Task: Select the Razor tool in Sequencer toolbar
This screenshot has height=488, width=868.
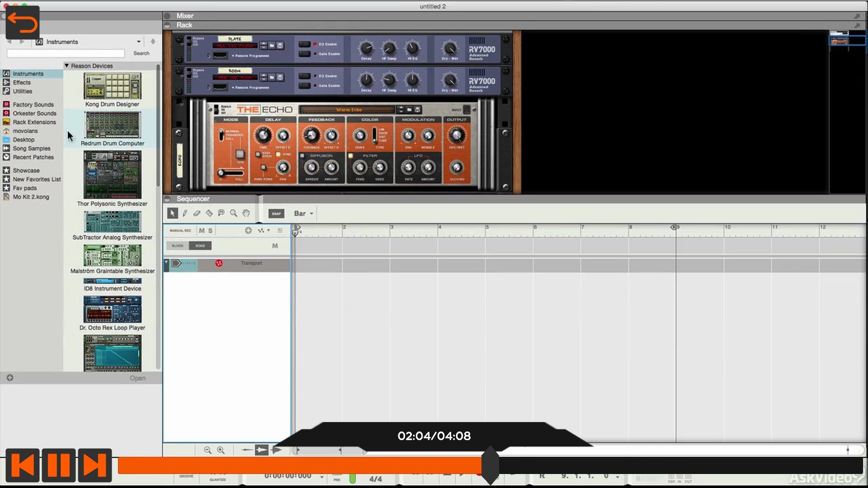Action: 209,213
